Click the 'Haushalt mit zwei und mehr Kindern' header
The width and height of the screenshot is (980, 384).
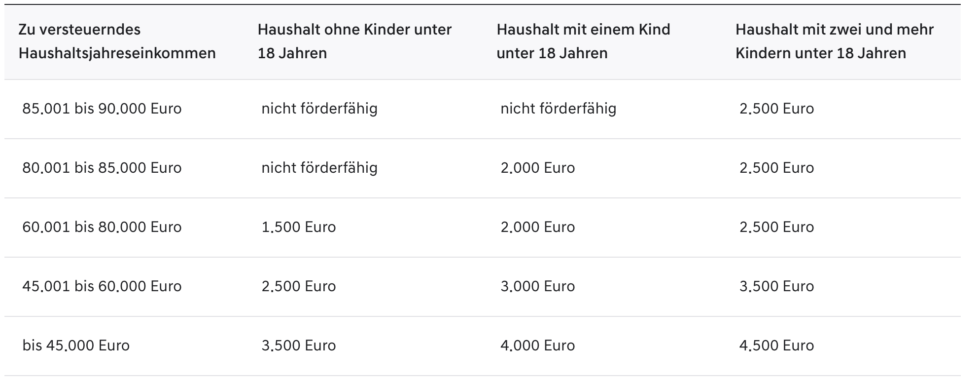click(x=835, y=41)
